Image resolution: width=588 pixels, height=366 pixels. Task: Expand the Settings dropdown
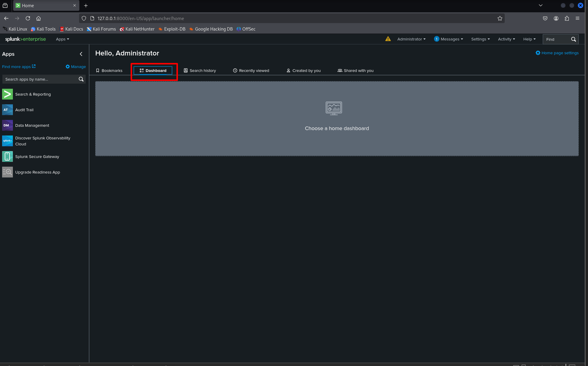480,39
